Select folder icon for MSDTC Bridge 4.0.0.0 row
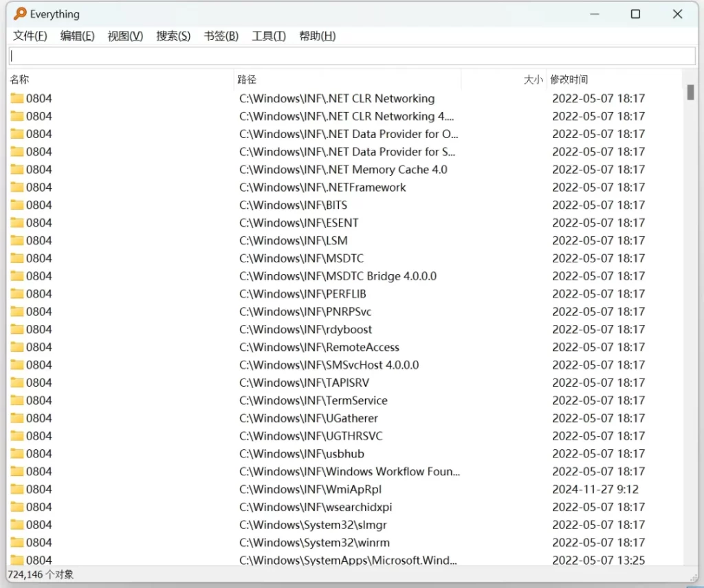The width and height of the screenshot is (704, 588). click(x=17, y=276)
